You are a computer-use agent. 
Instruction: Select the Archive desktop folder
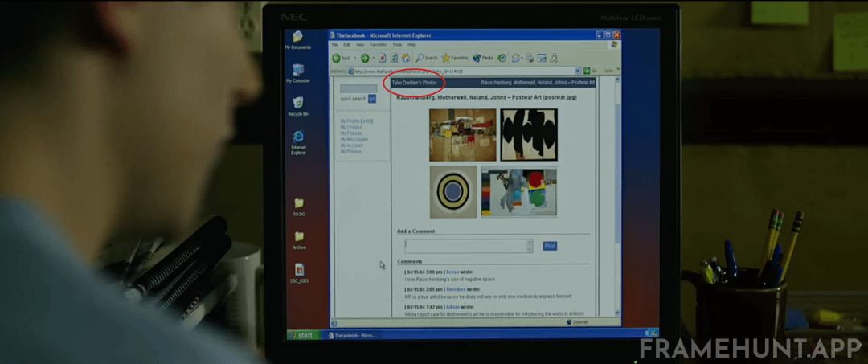(x=299, y=240)
